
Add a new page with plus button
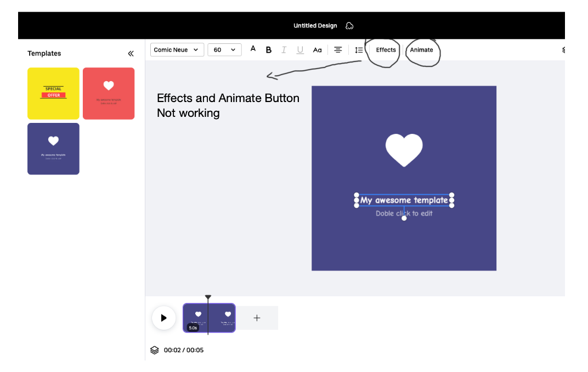point(257,318)
